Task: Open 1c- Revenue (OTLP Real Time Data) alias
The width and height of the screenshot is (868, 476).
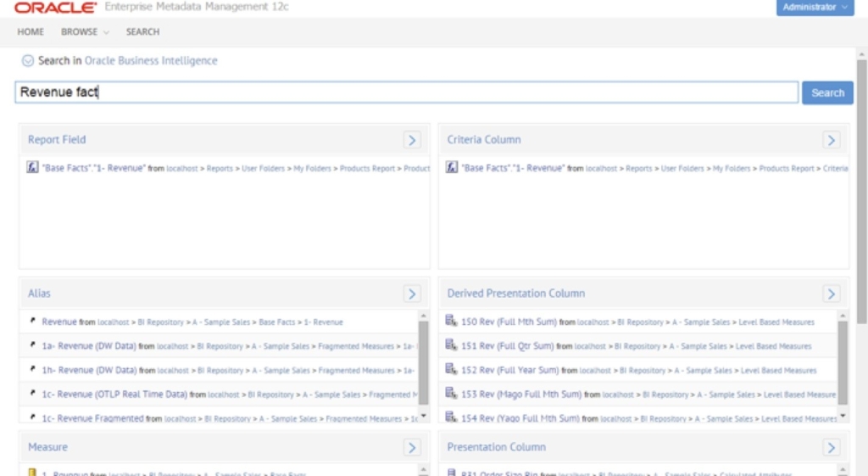Action: 114,394
